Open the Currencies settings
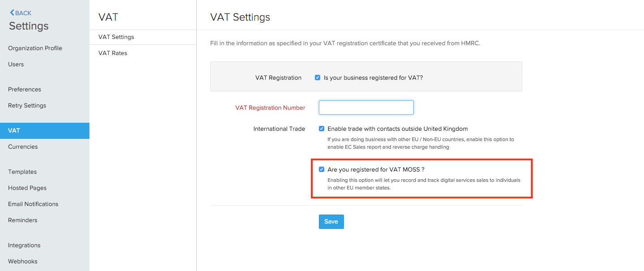Image resolution: width=644 pixels, height=271 pixels. [x=23, y=146]
